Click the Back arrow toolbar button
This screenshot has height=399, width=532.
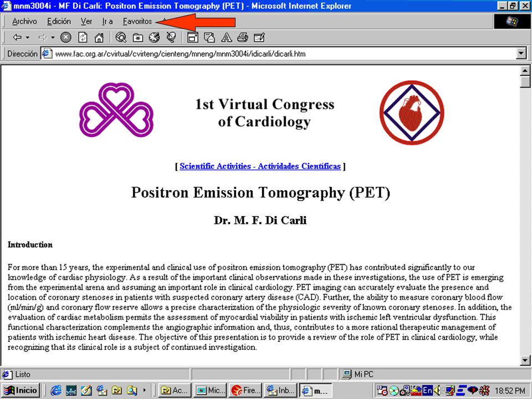17,38
